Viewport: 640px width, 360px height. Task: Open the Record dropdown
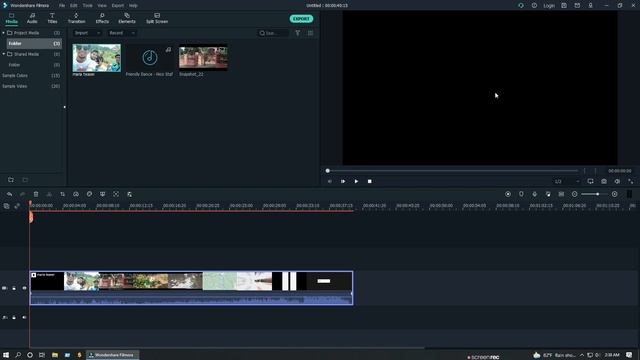(122, 33)
